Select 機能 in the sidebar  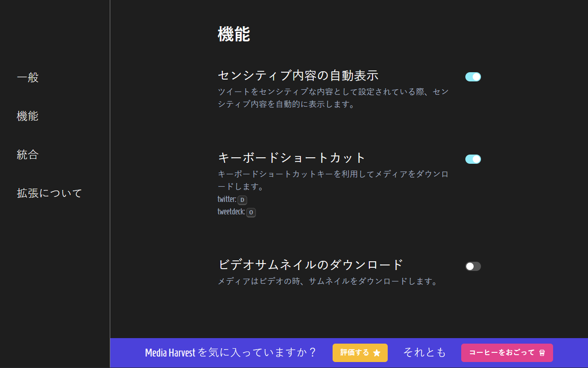(x=28, y=116)
